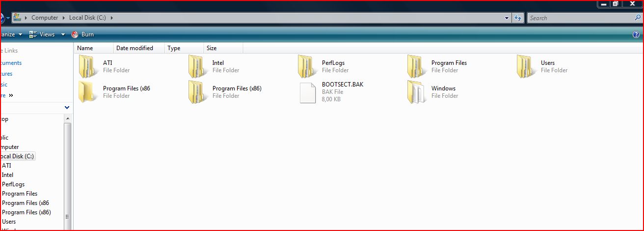Image resolution: width=644 pixels, height=231 pixels.
Task: Click the ATI folder name text
Action: pyautogui.click(x=107, y=63)
